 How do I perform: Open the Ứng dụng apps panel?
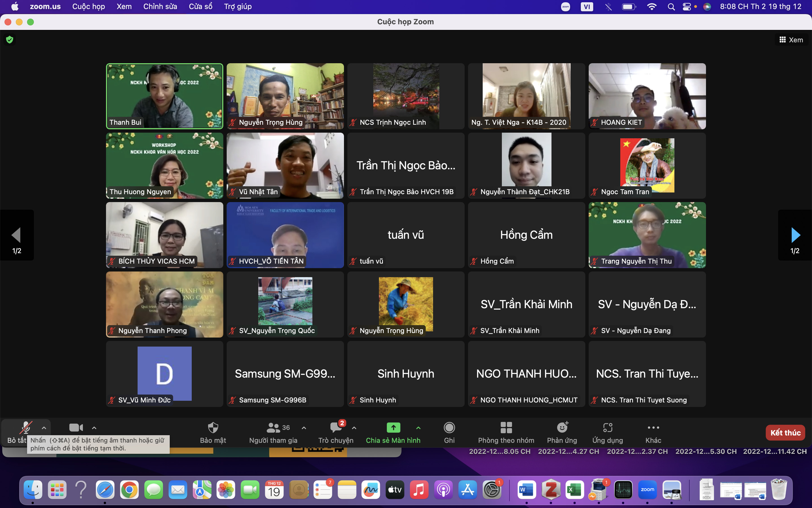coord(608,432)
